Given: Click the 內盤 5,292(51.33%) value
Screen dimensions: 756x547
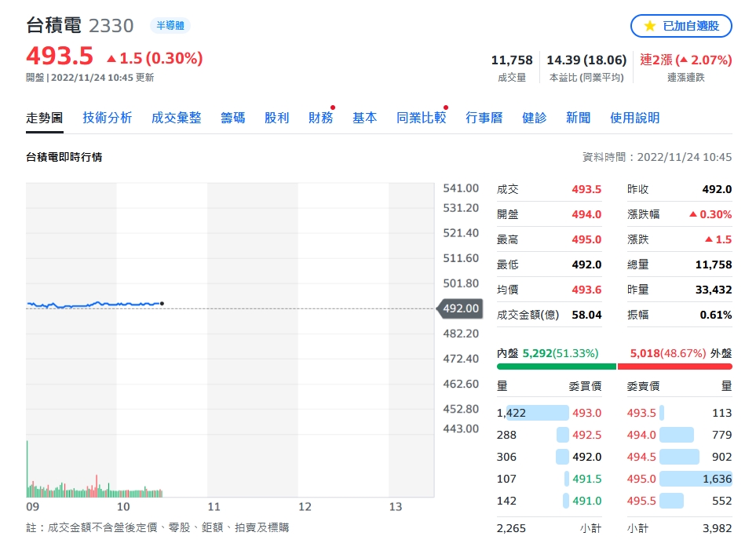Looking at the screenshot, I should (x=561, y=353).
